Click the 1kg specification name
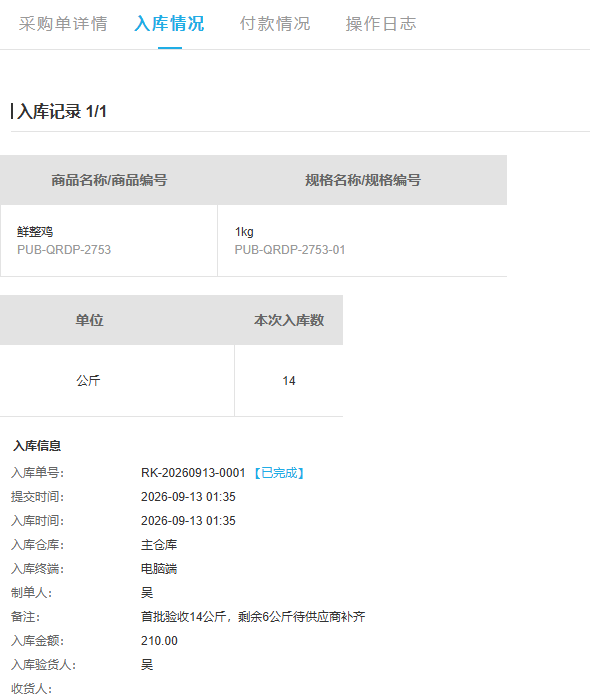Viewport: 590px width, 696px height. point(244,232)
